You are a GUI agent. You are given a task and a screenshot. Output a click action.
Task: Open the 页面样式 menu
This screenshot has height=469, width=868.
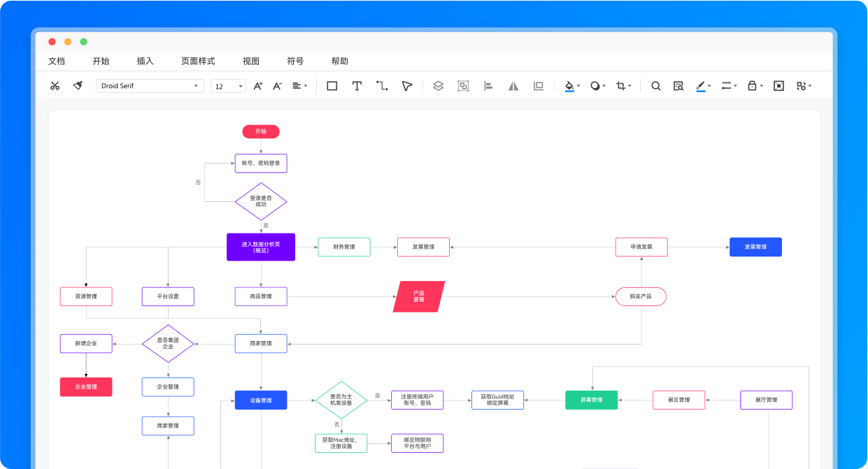(197, 61)
